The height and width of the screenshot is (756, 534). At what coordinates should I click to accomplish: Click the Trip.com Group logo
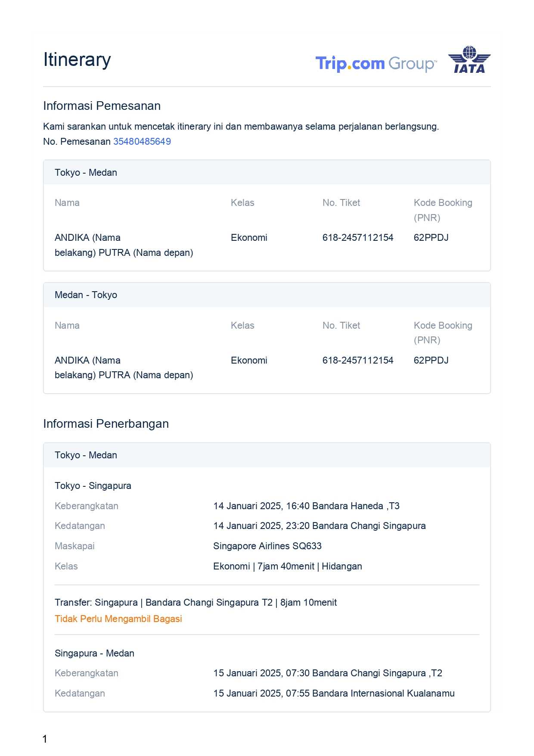376,63
